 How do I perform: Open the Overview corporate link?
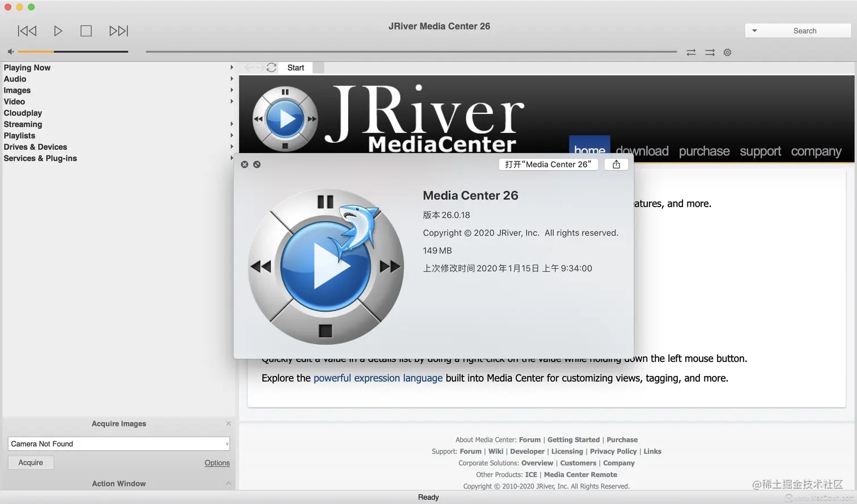[537, 463]
